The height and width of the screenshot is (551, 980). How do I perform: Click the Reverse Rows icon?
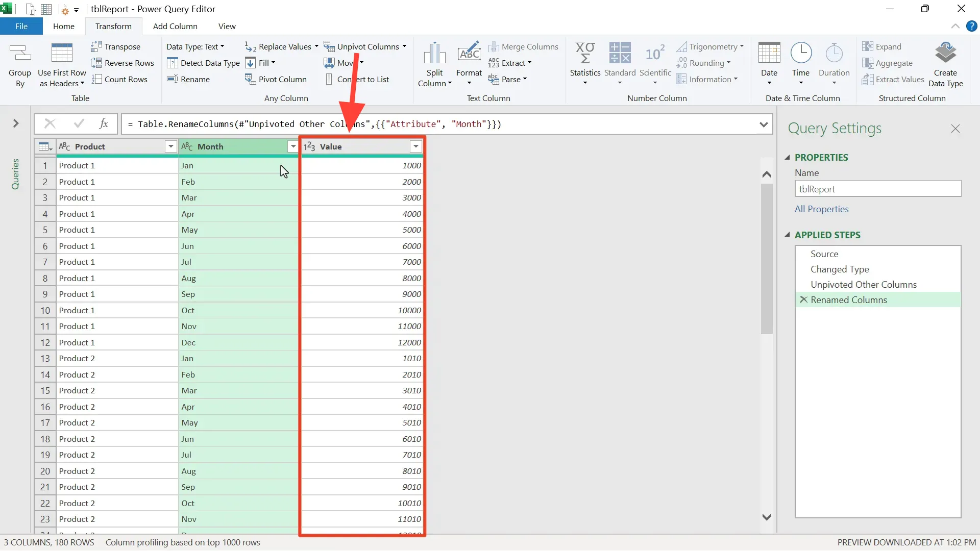click(96, 63)
